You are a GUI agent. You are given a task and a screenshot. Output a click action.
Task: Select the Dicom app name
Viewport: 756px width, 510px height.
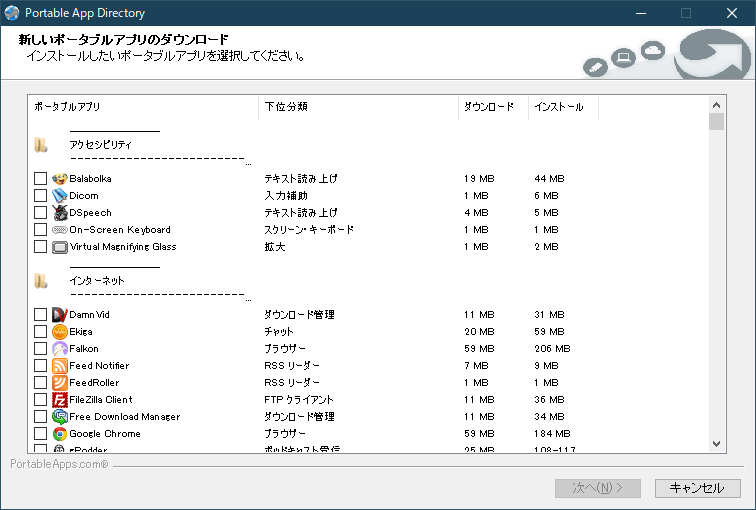(x=84, y=196)
